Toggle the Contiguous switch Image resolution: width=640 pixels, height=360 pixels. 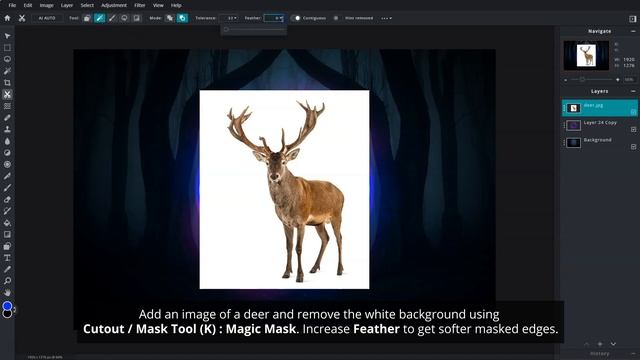[x=296, y=18]
